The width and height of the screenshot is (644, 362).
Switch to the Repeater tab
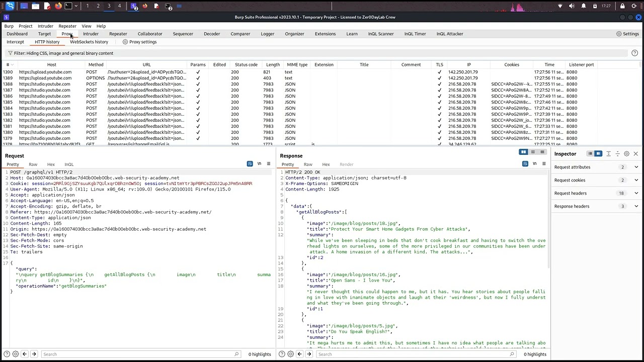coord(118,34)
